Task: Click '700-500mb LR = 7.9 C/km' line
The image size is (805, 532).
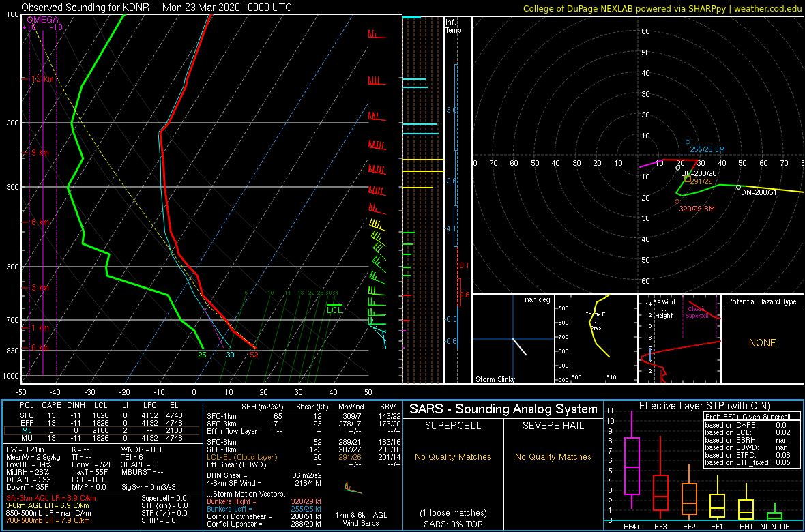Action: (x=48, y=520)
